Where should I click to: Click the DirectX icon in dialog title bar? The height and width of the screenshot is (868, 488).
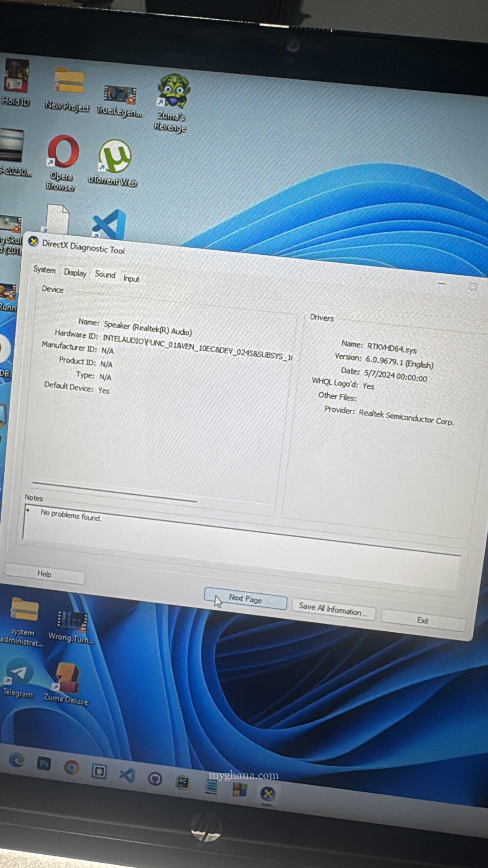click(x=33, y=242)
